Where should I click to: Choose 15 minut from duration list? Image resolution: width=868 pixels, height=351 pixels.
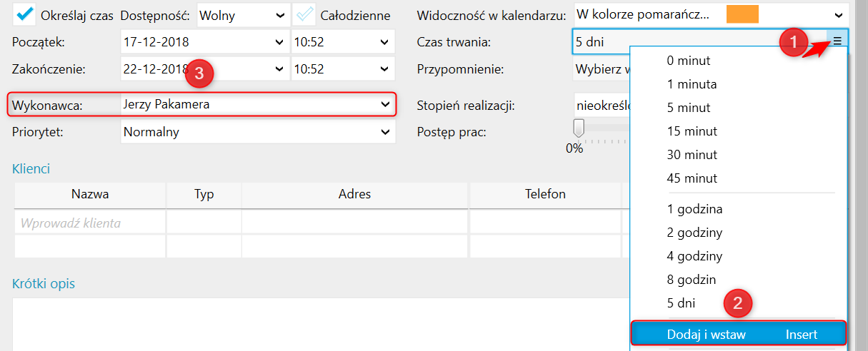[x=692, y=131]
